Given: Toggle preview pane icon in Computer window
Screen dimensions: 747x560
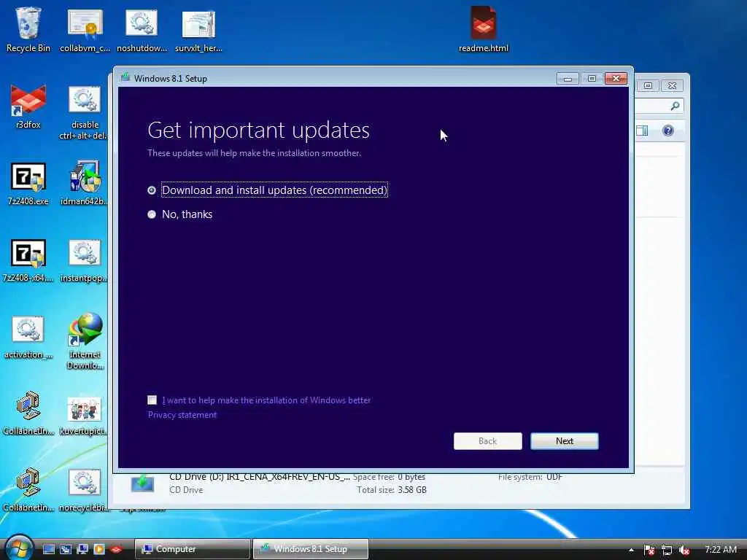Looking at the screenshot, I should coord(642,131).
